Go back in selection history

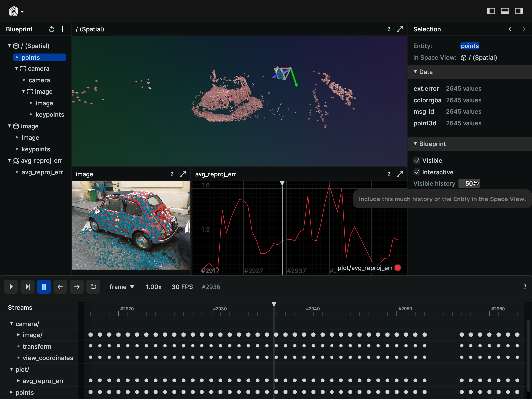511,29
